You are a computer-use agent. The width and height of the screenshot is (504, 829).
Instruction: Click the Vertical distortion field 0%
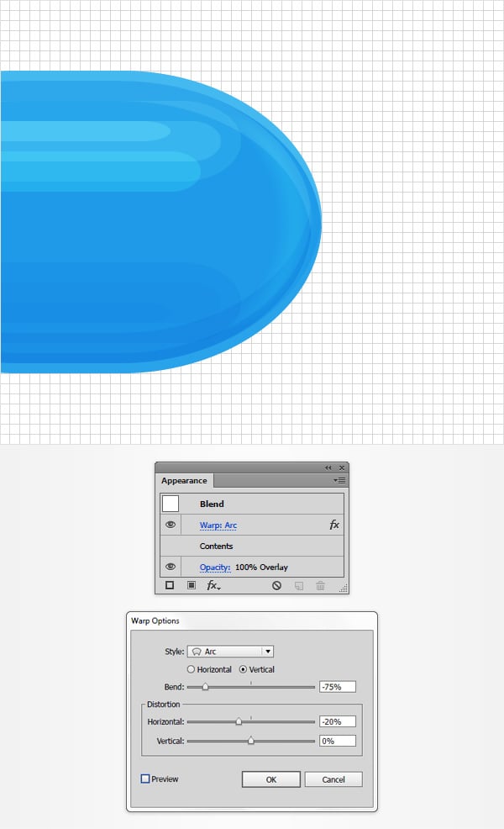tap(338, 741)
